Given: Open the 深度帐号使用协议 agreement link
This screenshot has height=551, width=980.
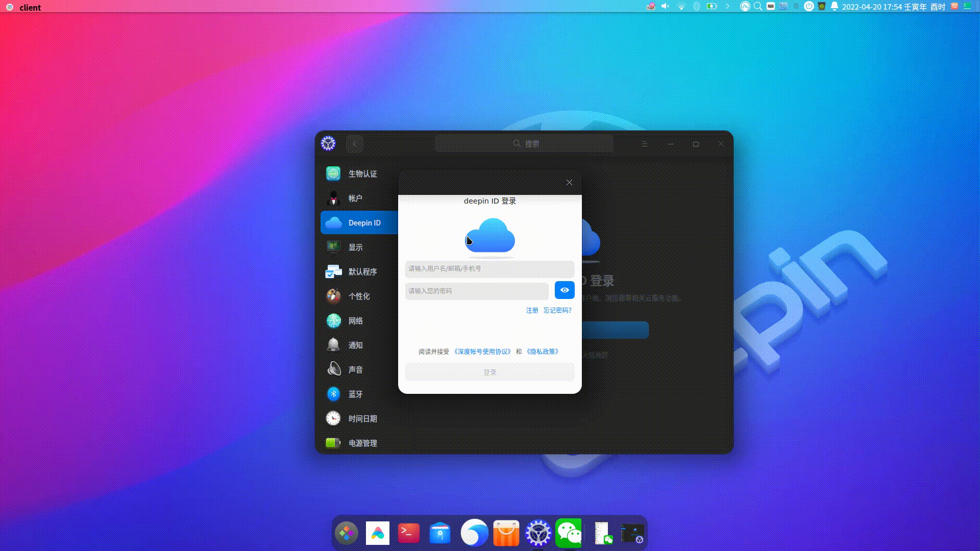Looking at the screenshot, I should pyautogui.click(x=482, y=352).
